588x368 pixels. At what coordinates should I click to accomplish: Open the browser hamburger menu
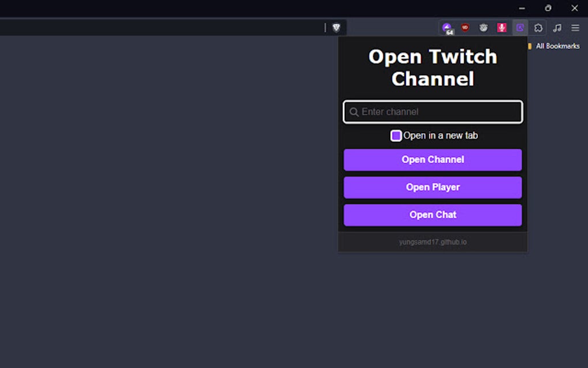(x=575, y=27)
